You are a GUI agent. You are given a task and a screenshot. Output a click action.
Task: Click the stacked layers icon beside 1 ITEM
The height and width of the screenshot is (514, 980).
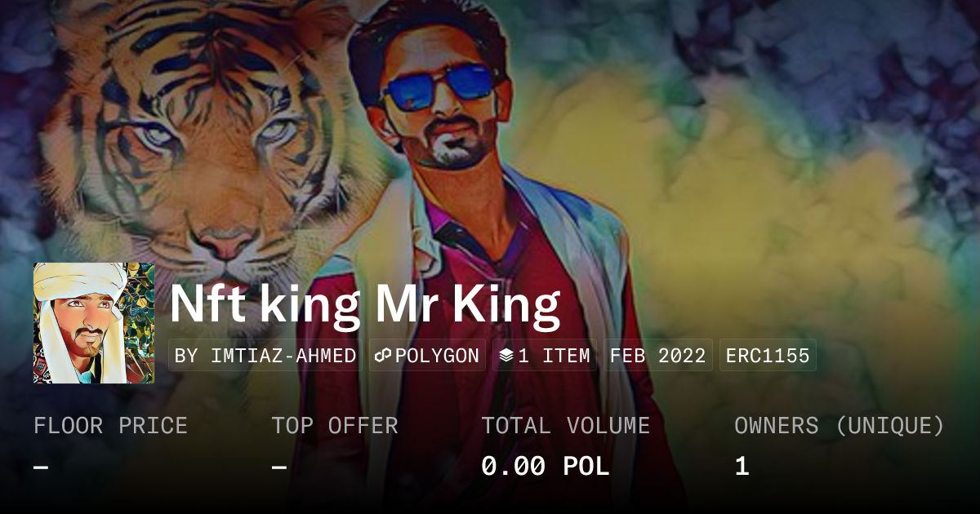click(506, 356)
